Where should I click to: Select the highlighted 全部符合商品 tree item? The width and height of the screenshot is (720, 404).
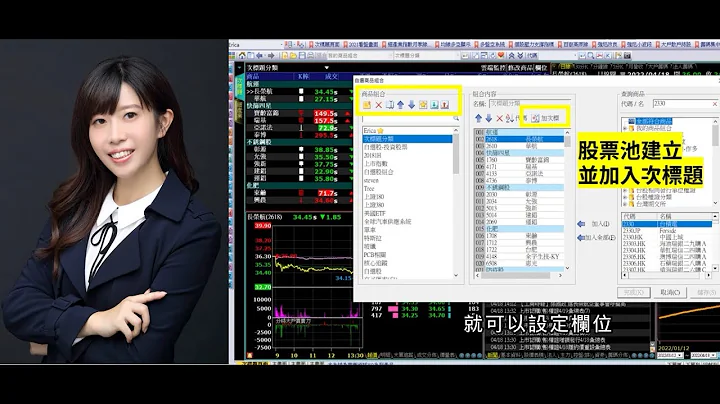pos(654,121)
